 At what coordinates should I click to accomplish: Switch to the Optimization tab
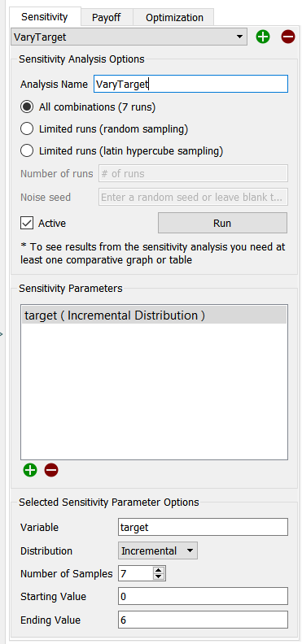pyautogui.click(x=174, y=18)
